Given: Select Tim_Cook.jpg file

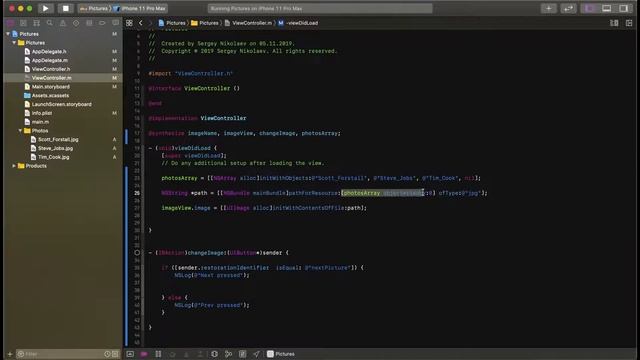Looking at the screenshot, I should (x=53, y=157).
